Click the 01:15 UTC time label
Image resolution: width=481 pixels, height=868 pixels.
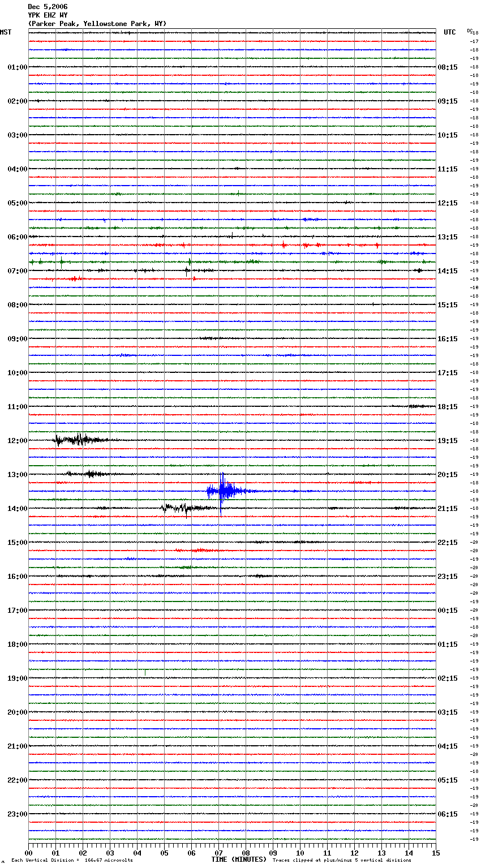(448, 644)
